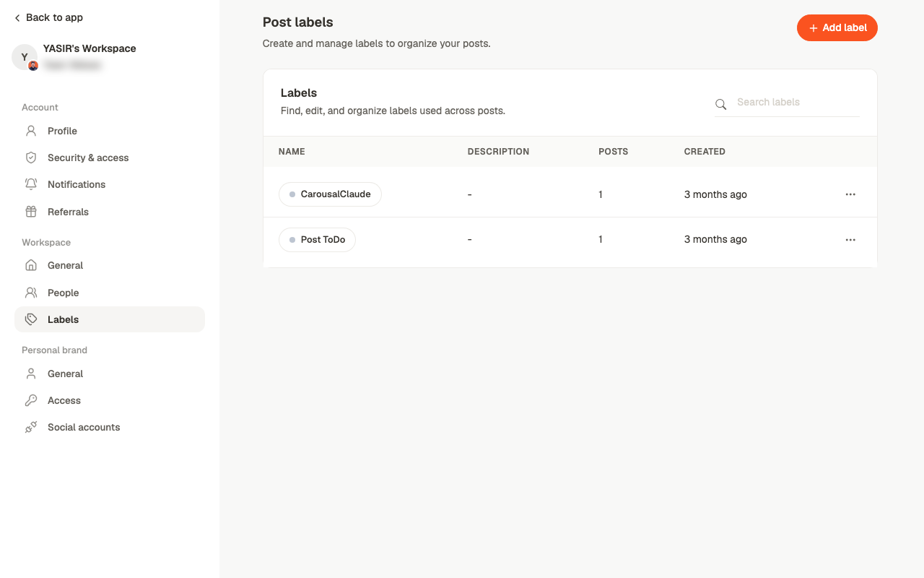Click the workspace avatar with letter Y

(25, 57)
